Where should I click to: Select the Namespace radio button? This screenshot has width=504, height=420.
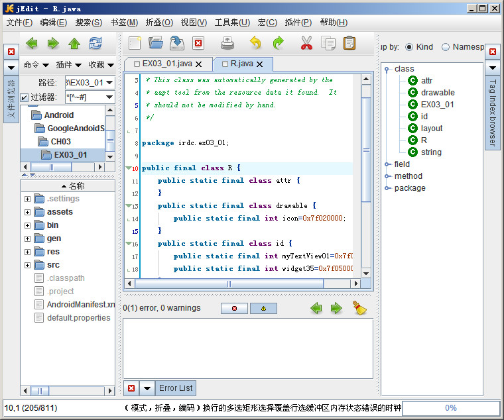coord(446,47)
